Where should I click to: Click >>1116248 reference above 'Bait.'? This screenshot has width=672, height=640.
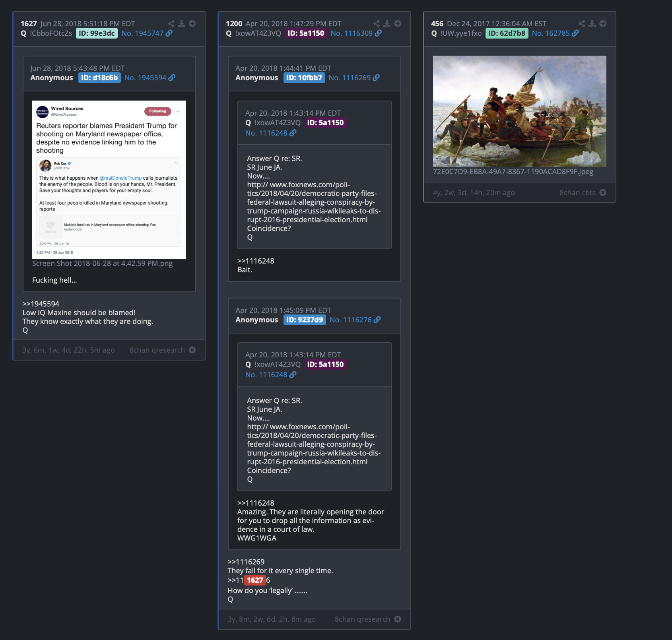256,261
